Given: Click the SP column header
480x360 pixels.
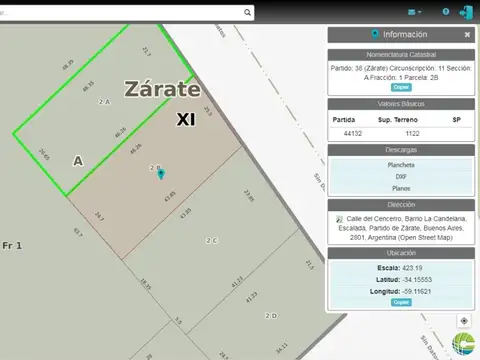Looking at the screenshot, I should point(457,120).
